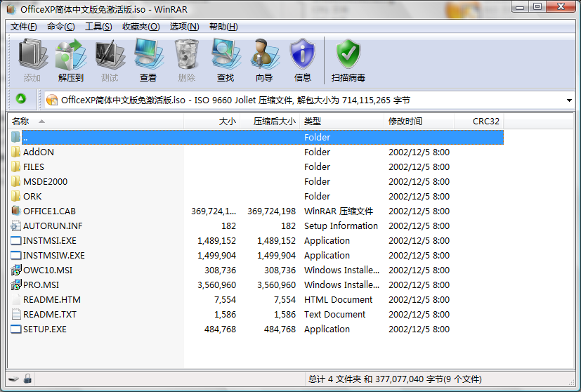The height and width of the screenshot is (392, 581).
Task: Click the 删除 (Delete) trash icon
Action: point(187,55)
